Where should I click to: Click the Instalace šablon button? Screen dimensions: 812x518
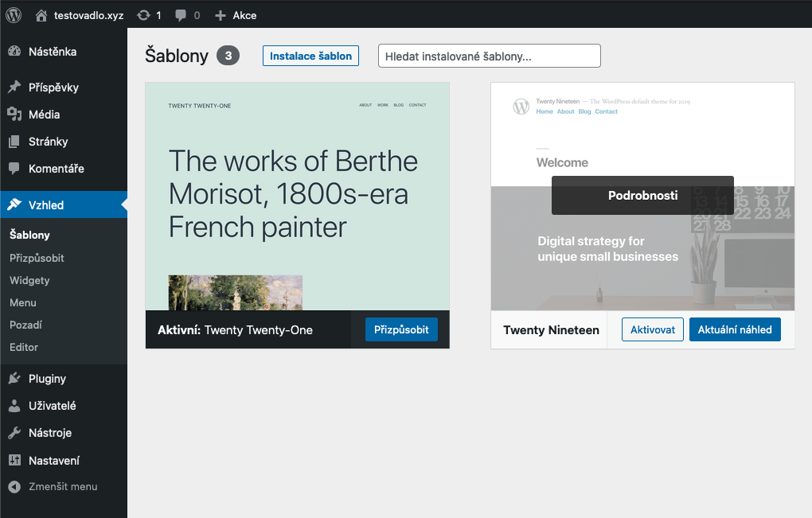point(310,56)
